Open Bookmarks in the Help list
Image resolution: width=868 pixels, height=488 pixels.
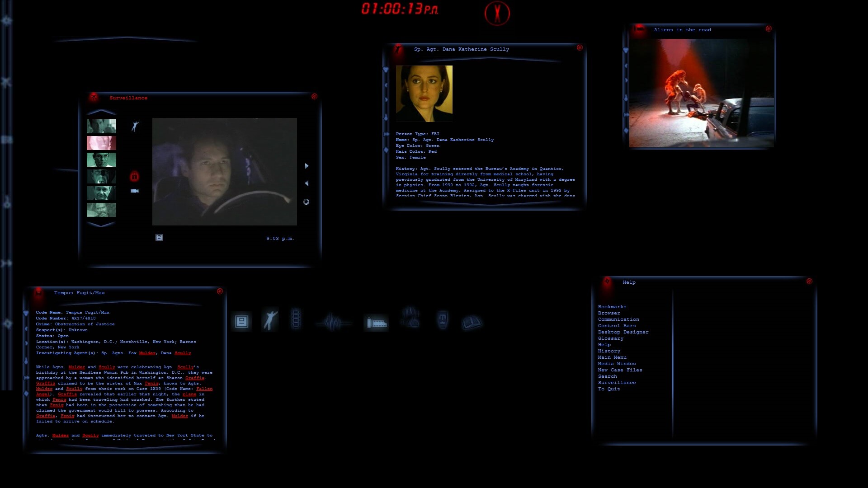(612, 307)
